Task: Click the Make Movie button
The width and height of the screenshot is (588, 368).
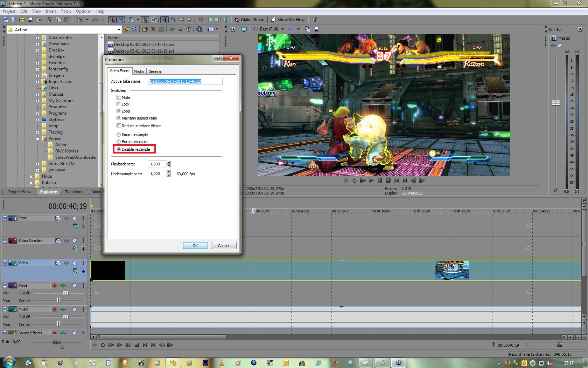Action: point(249,20)
